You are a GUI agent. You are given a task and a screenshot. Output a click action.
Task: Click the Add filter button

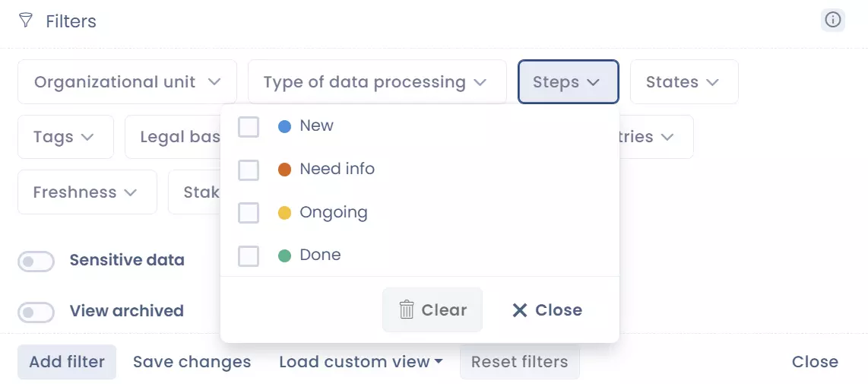(67, 362)
